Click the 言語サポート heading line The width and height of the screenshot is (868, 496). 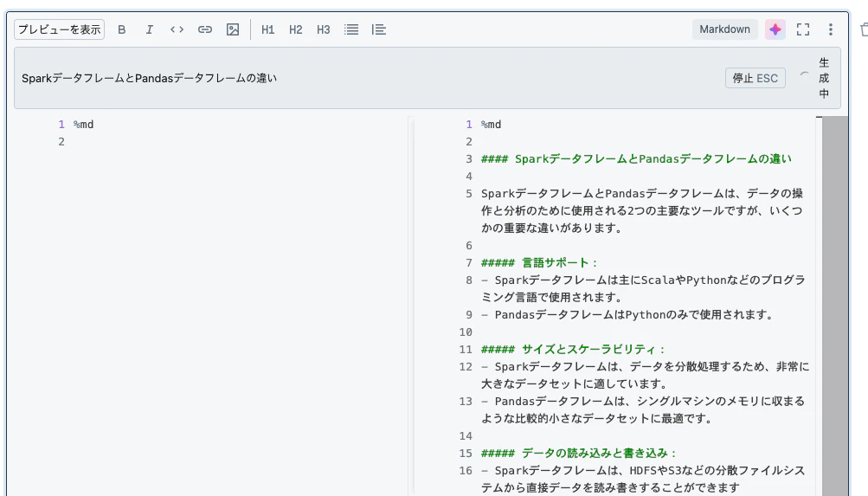click(x=539, y=263)
